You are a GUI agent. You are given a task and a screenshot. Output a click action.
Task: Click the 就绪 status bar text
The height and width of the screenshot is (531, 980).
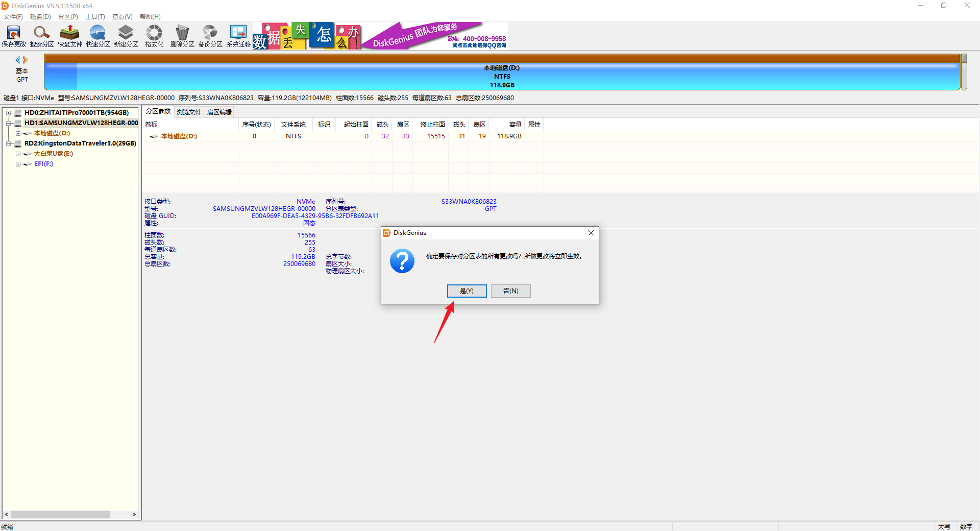click(7, 526)
